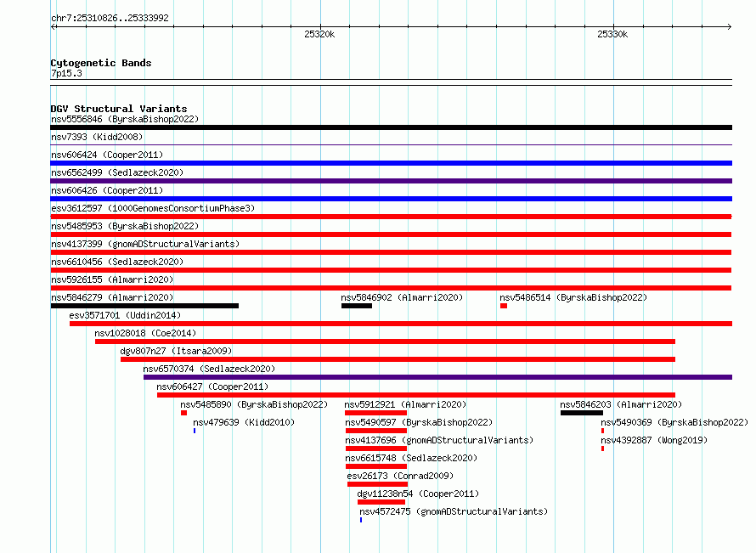Screen dimensions: 756x553
Task: Select the red dgv807n27 variant bar
Action: point(398,359)
